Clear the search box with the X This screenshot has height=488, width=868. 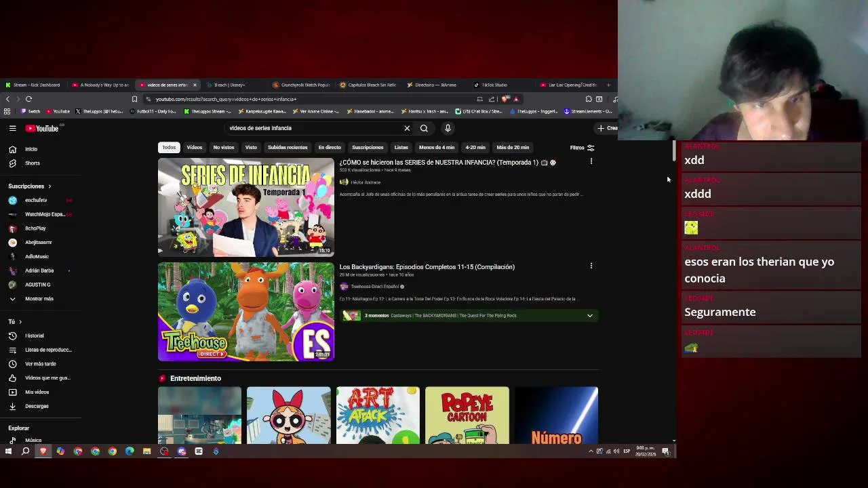coord(407,128)
